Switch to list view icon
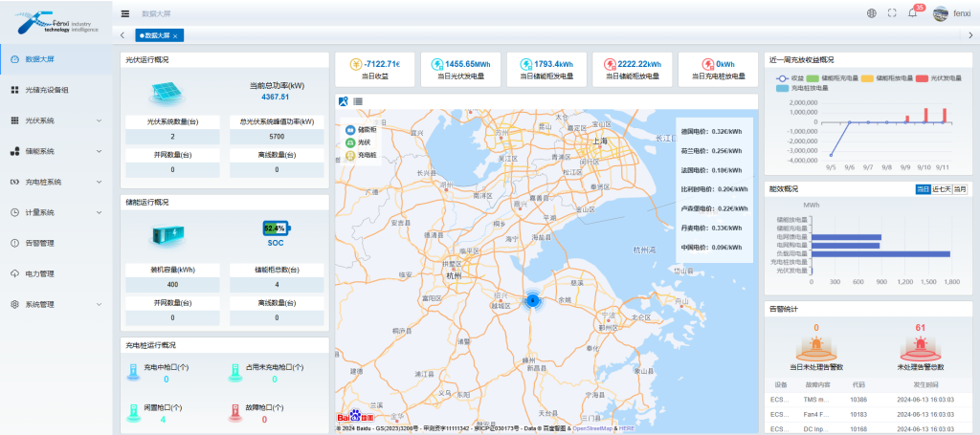 pyautogui.click(x=358, y=101)
